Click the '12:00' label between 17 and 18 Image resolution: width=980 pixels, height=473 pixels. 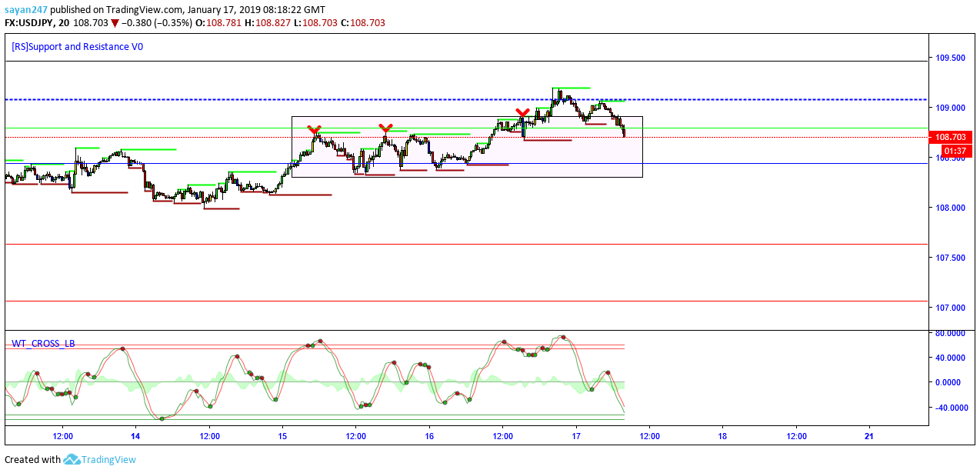pos(650,436)
